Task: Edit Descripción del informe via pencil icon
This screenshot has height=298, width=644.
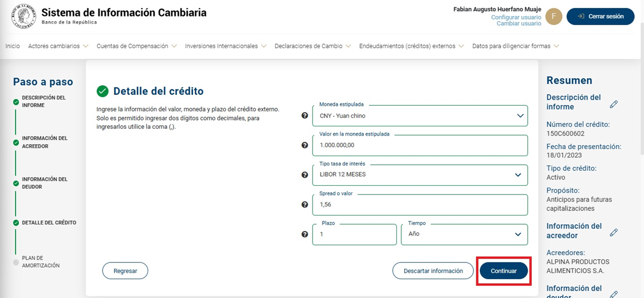Action: [x=614, y=104]
